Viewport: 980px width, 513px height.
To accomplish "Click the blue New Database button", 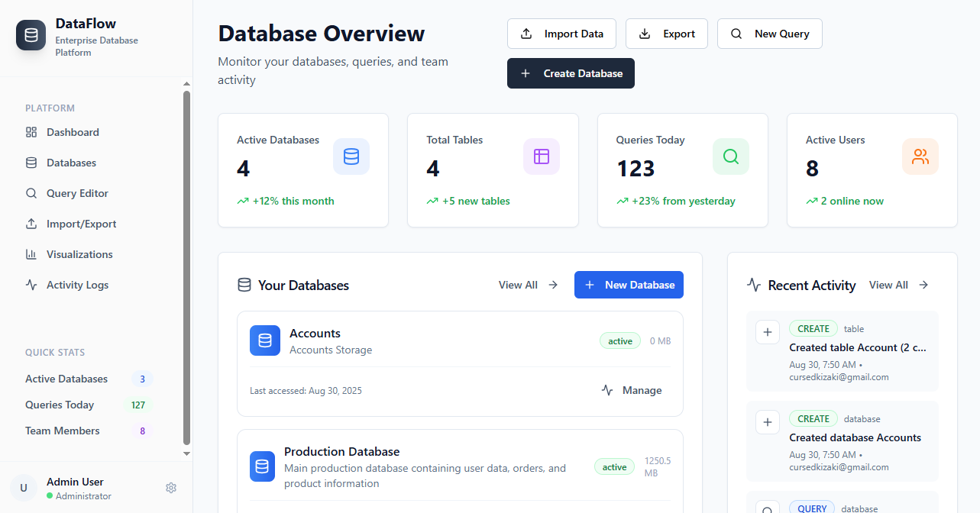I will (x=629, y=285).
